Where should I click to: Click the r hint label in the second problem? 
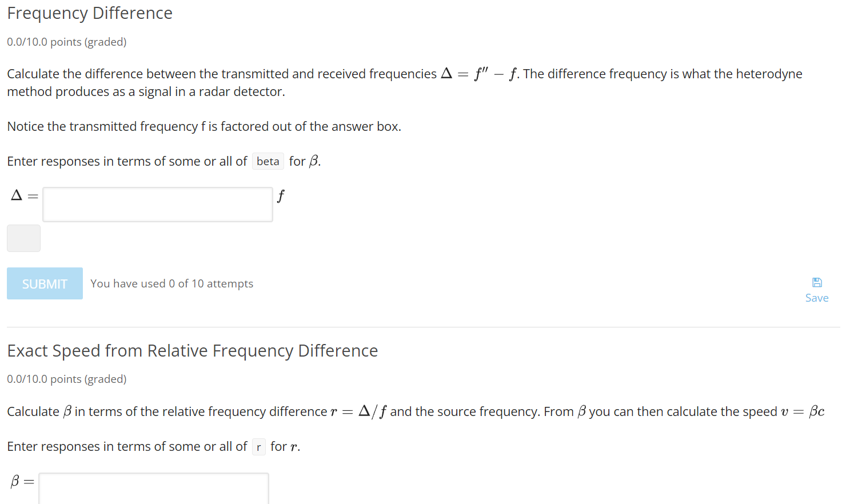258,447
